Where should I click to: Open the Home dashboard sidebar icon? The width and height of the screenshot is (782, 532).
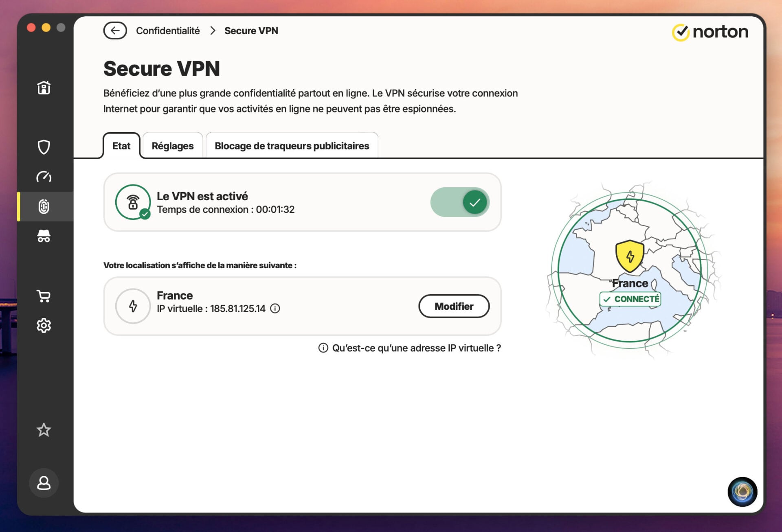[x=44, y=88]
